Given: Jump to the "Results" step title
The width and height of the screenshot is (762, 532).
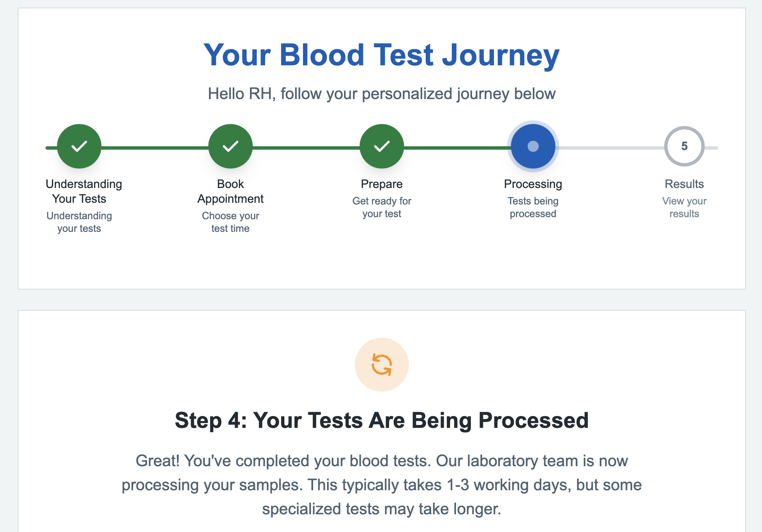Looking at the screenshot, I should [684, 184].
